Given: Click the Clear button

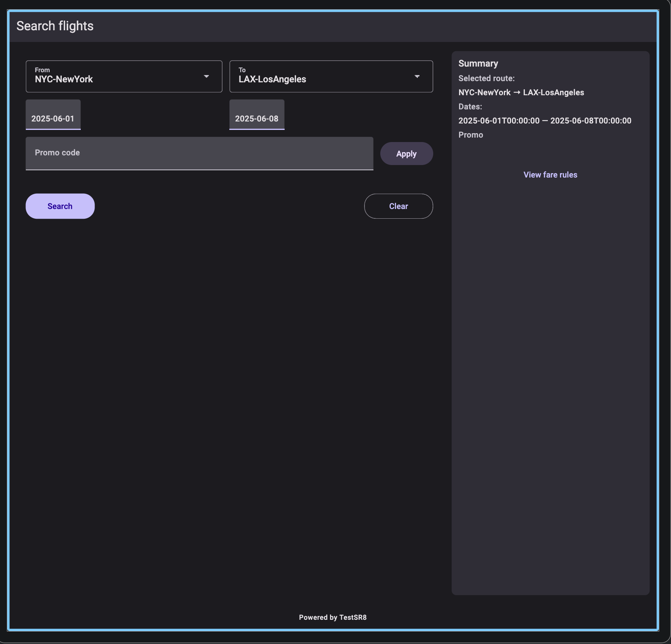Looking at the screenshot, I should coord(398,206).
